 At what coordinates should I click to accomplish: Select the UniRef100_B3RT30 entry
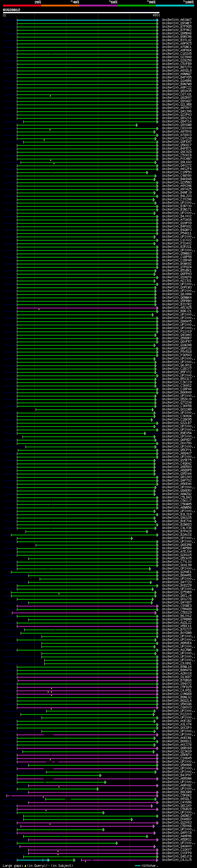click(176, 206)
